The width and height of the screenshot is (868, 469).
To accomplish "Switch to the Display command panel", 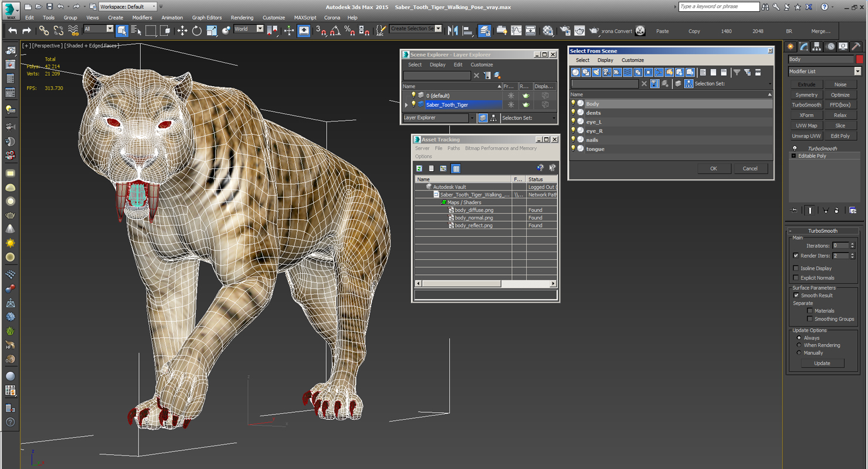I will point(843,46).
